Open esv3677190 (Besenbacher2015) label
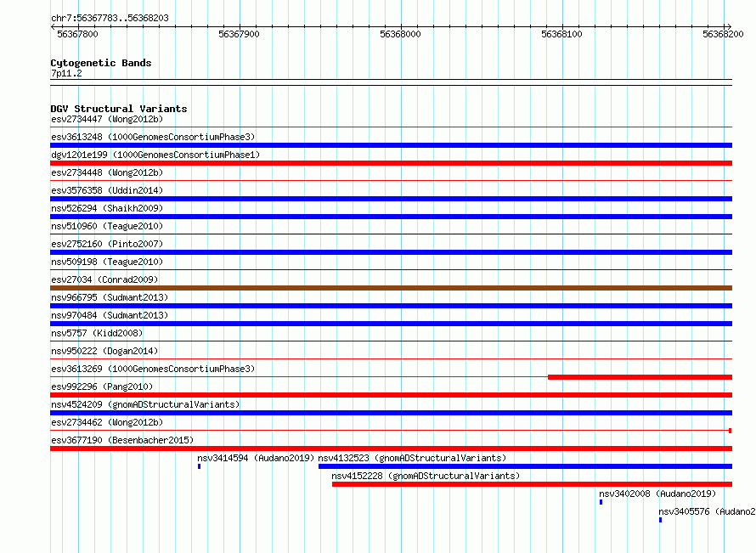 (122, 440)
